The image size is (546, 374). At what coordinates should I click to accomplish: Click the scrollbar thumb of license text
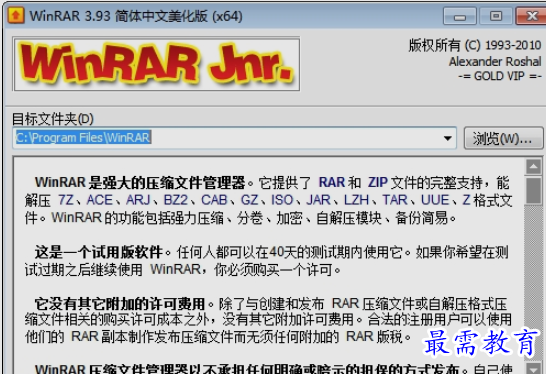(x=533, y=190)
